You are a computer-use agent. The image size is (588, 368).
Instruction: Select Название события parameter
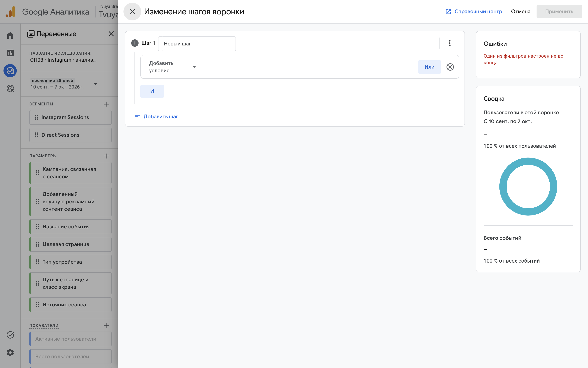pos(70,227)
